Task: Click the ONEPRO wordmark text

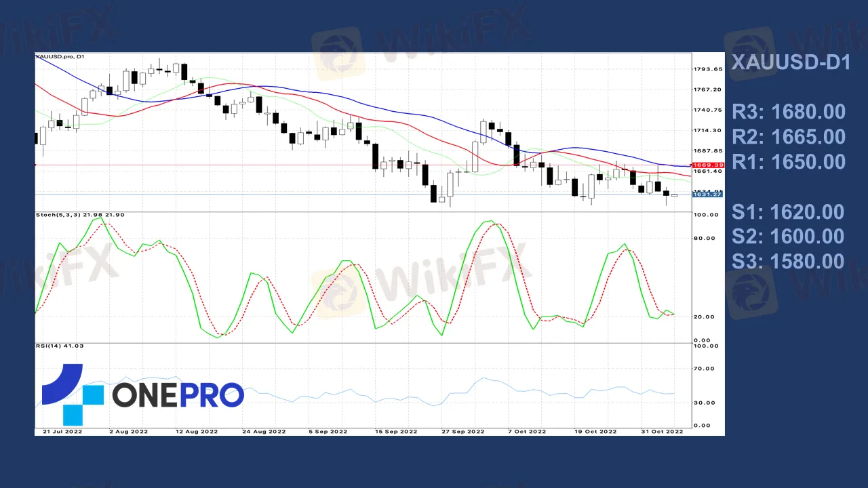Action: coord(178,395)
